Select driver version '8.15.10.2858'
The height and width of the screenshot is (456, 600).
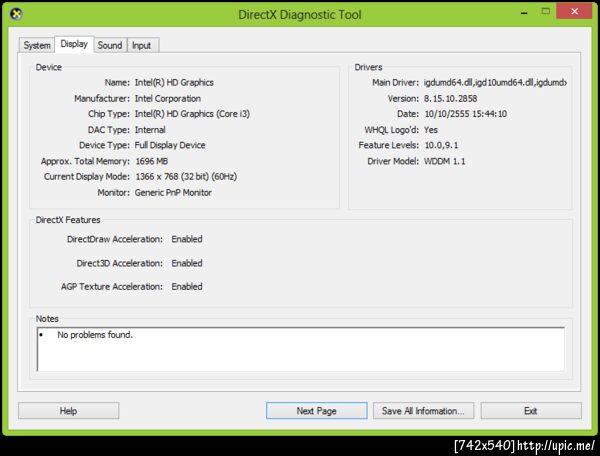coord(450,98)
